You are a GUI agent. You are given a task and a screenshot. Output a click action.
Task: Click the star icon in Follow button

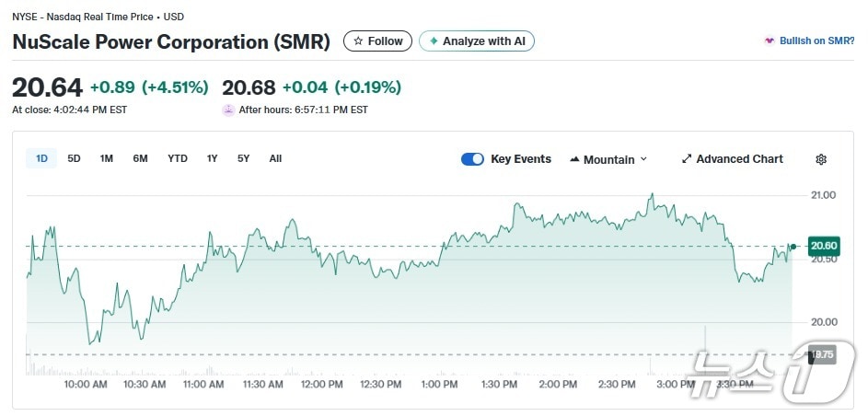(x=358, y=41)
